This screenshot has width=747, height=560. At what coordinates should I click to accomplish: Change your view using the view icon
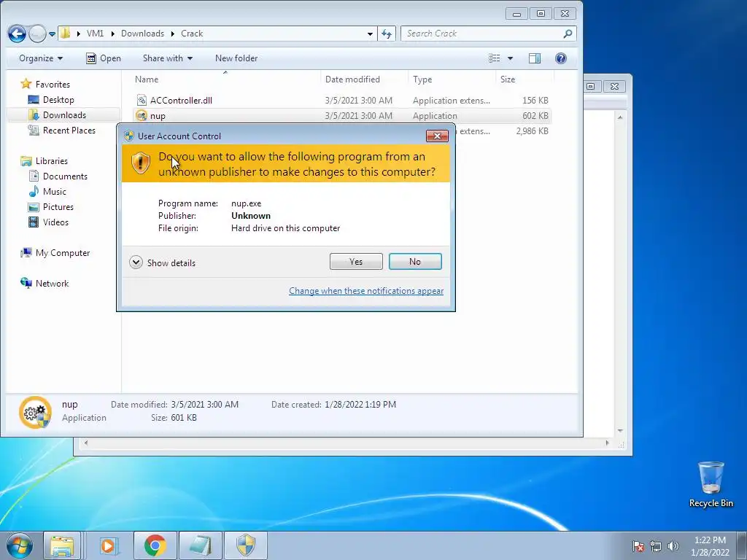[x=495, y=58]
